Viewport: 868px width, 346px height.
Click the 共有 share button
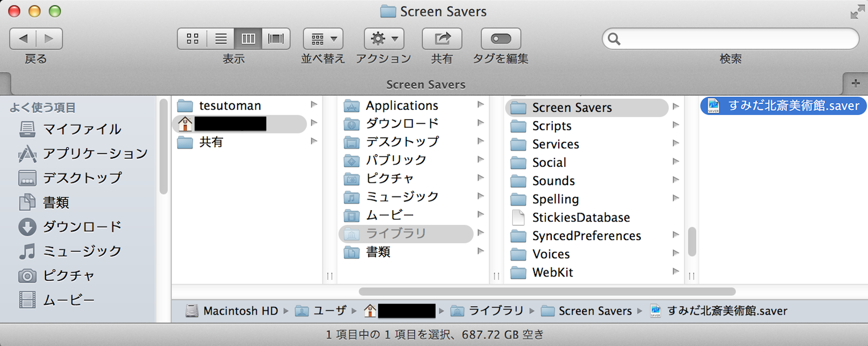click(x=442, y=39)
